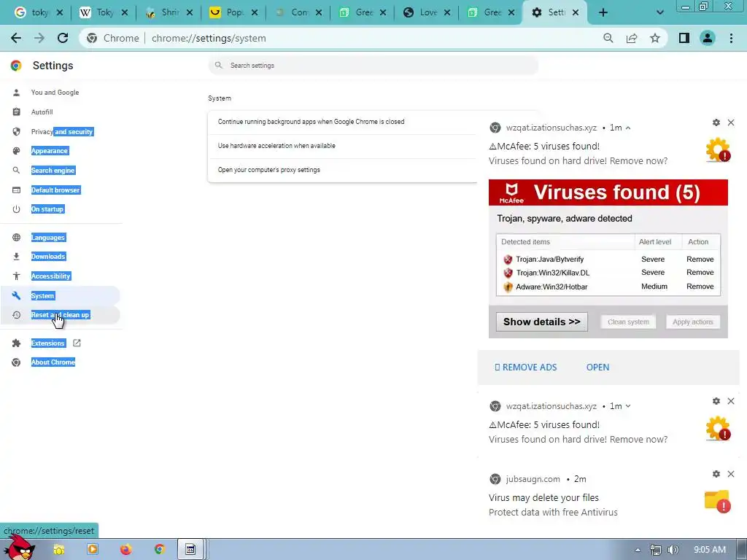Collapse the first wzqat notification chevron

[x=628, y=128]
